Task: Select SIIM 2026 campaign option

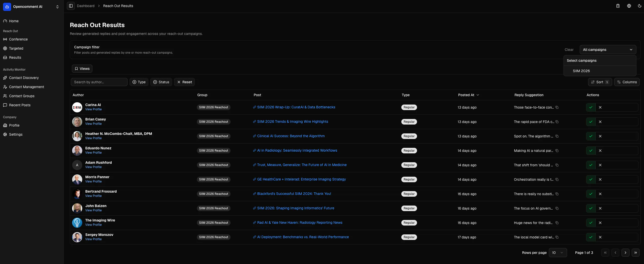Action: pyautogui.click(x=600, y=71)
